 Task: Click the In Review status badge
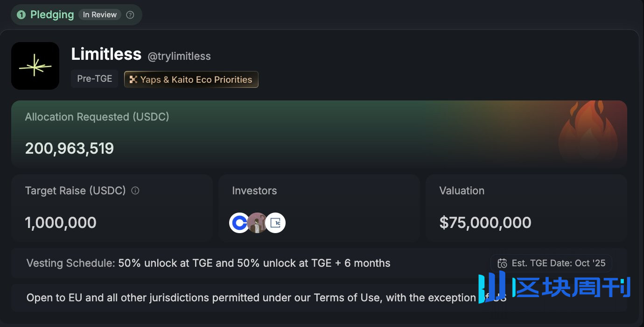coord(100,15)
